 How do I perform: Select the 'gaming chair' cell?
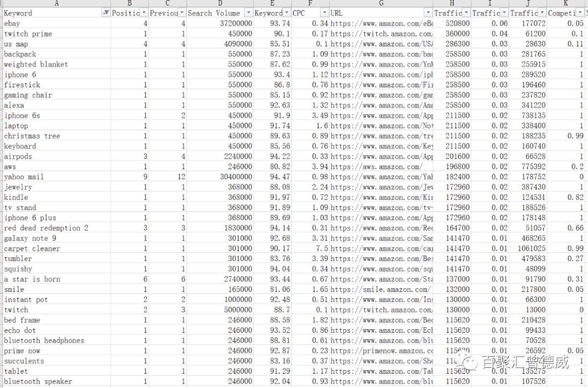(x=56, y=95)
